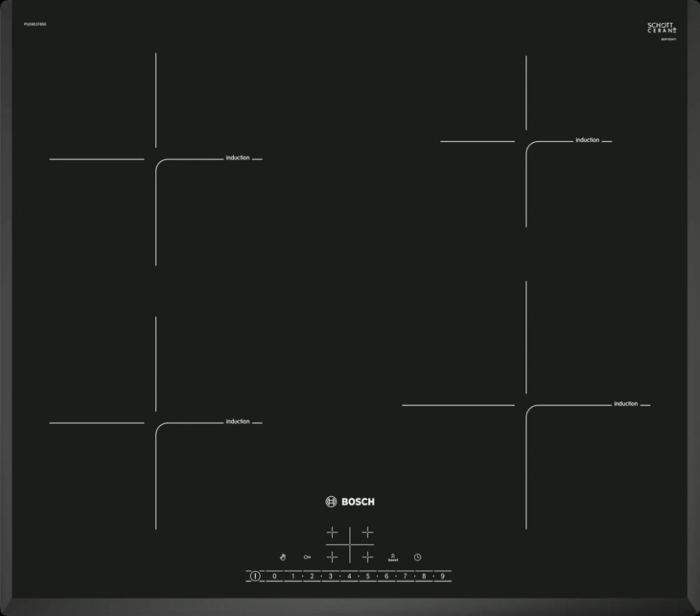This screenshot has width=700, height=616.
Task: Tap the hand-shaped wipe protection icon
Action: (x=283, y=557)
